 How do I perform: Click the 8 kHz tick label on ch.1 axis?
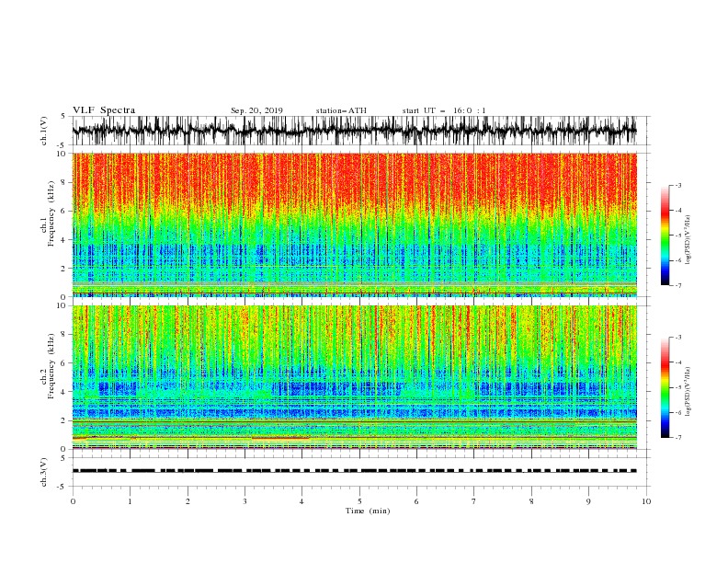point(63,182)
